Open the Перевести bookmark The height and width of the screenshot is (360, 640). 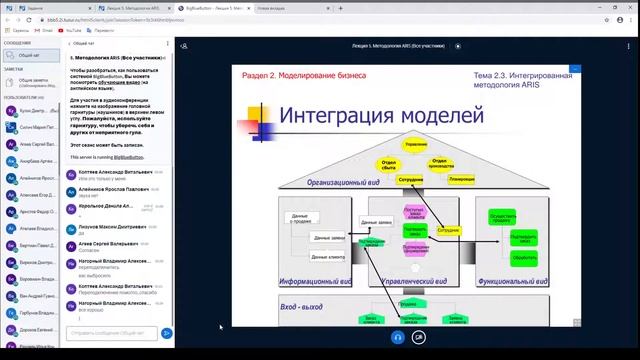(x=100, y=30)
